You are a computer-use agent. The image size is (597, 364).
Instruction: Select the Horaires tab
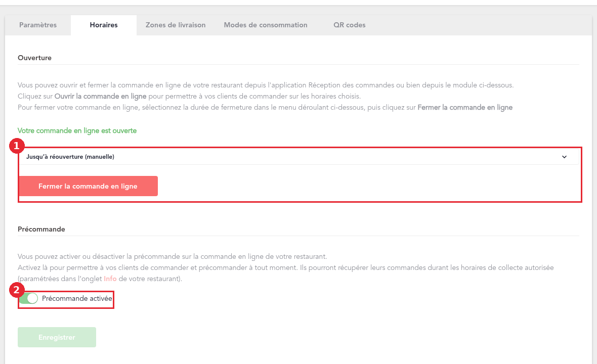coord(104,25)
